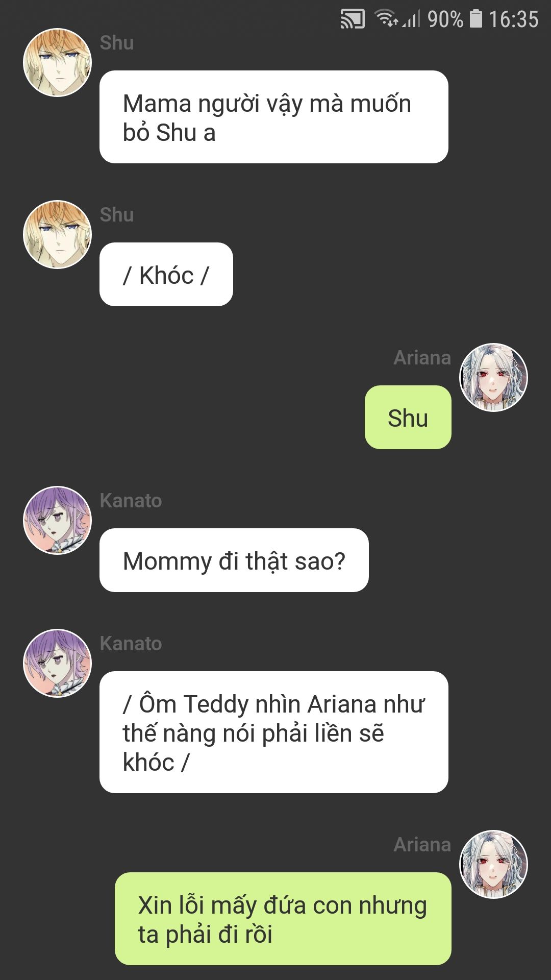Tap the battery icon in status bar
The image size is (551, 980).
(475, 19)
